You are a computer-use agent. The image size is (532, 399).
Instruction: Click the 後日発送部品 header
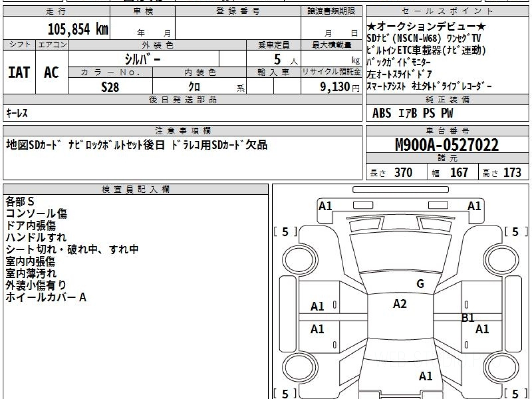pyautogui.click(x=182, y=100)
